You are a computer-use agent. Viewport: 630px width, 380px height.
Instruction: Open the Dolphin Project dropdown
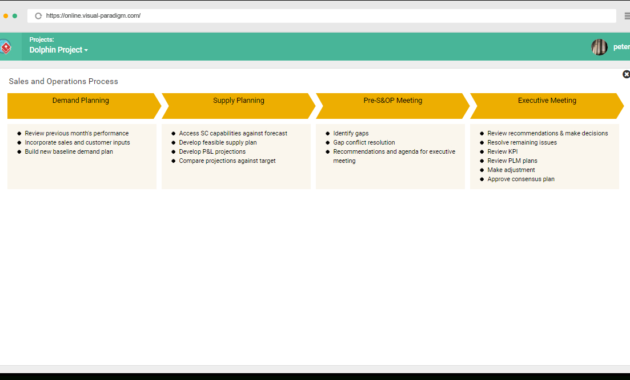click(59, 50)
